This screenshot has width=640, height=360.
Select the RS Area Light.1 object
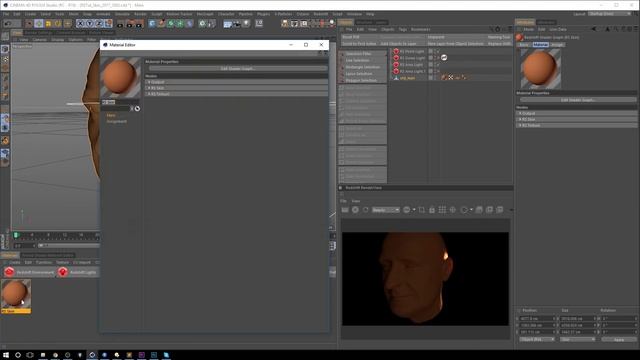(x=413, y=71)
